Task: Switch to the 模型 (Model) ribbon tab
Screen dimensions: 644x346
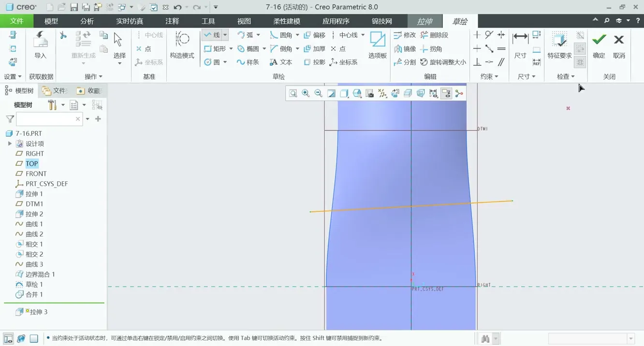Action: [51, 21]
